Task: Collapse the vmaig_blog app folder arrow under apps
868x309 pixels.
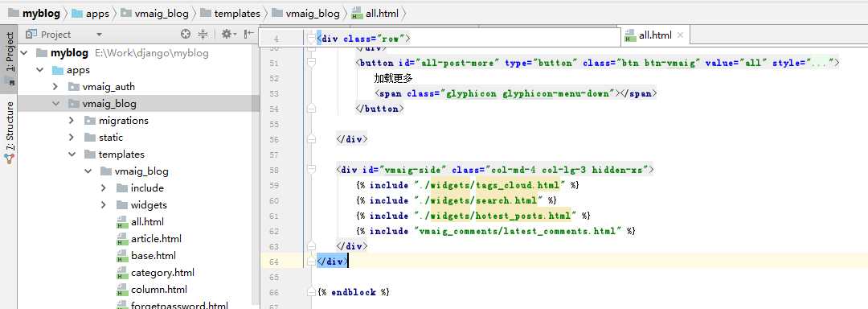Action: click(x=55, y=104)
